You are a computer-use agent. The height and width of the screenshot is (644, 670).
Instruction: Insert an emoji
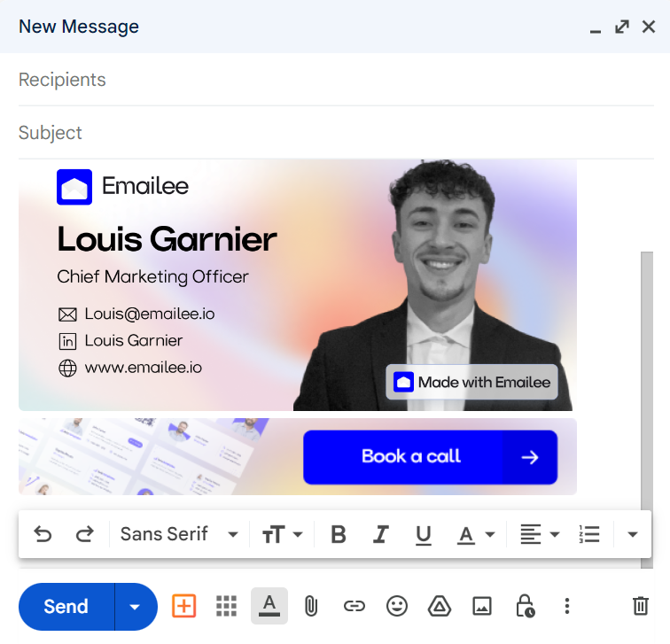397,606
